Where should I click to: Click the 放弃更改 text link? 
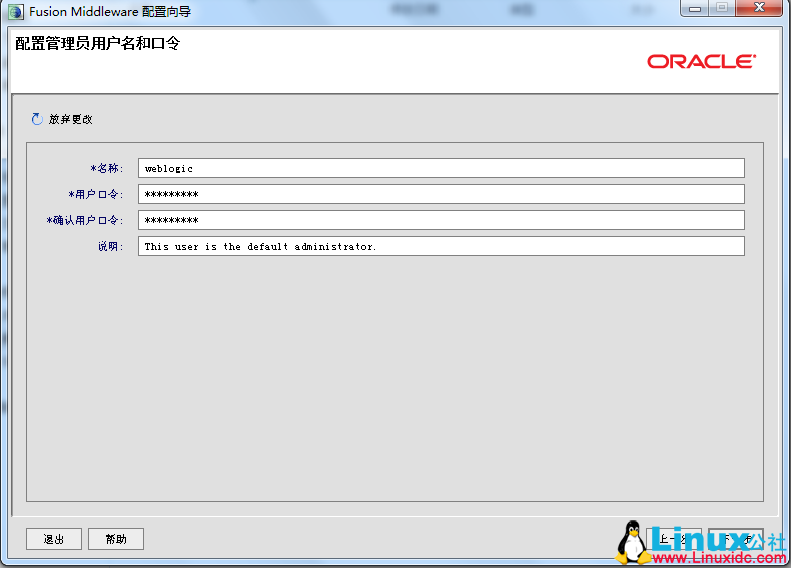[x=71, y=120]
